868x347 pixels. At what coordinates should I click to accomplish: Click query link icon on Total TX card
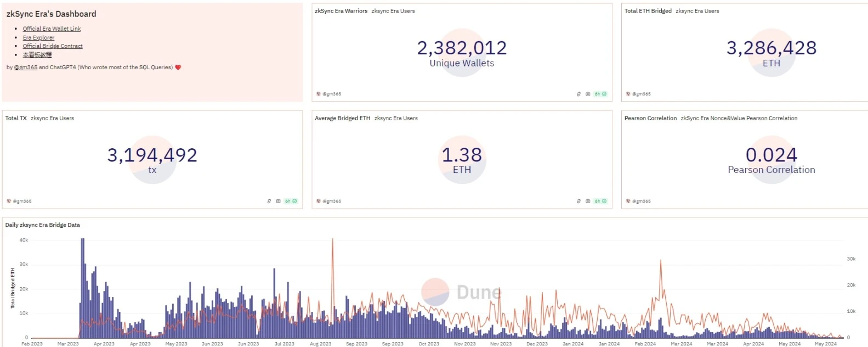(x=269, y=201)
